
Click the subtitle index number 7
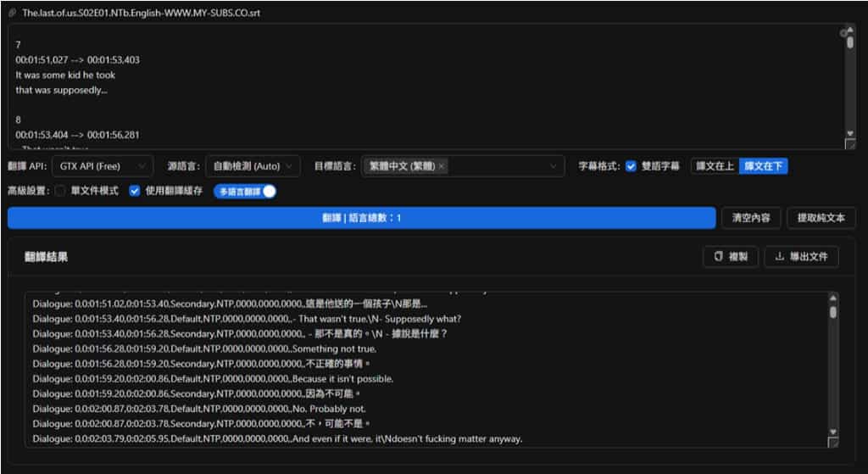click(x=19, y=45)
